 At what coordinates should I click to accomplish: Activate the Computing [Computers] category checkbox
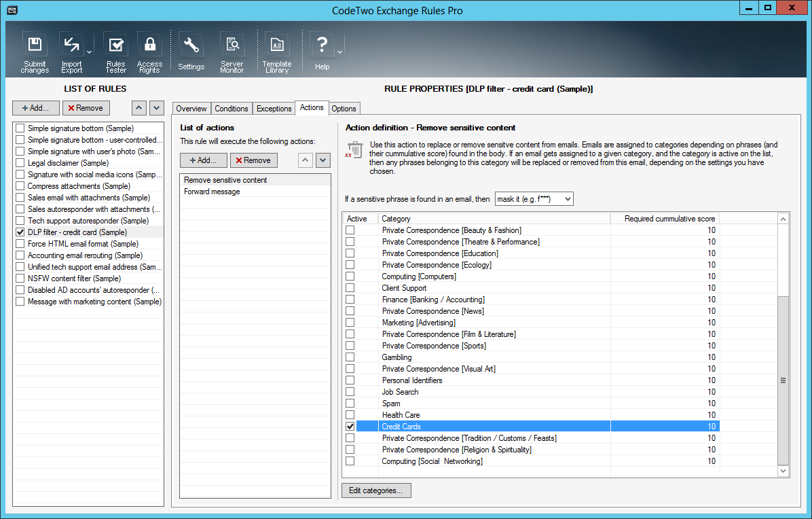point(350,276)
